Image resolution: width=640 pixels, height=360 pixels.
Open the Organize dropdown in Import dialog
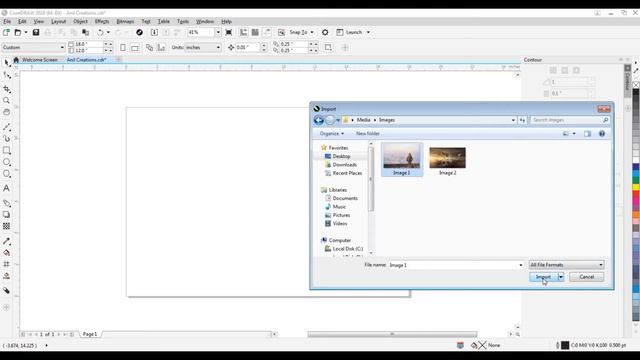(331, 133)
